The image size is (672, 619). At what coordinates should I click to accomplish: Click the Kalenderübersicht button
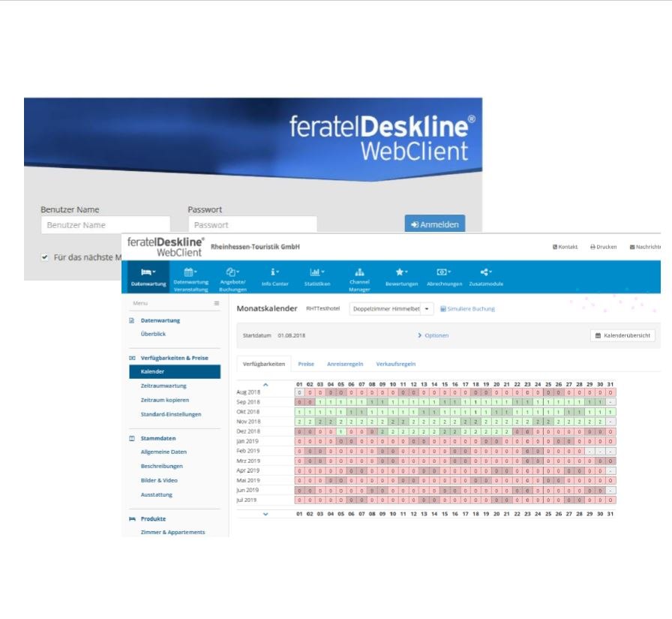pyautogui.click(x=622, y=335)
